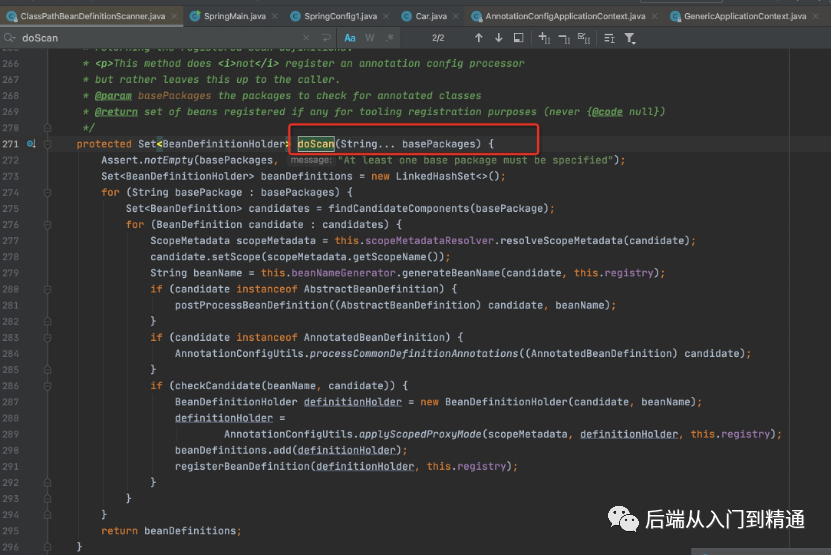Viewport: 832px width, 556px height.
Task: Click findCandidateComponents method call
Action: pyautogui.click(x=398, y=208)
